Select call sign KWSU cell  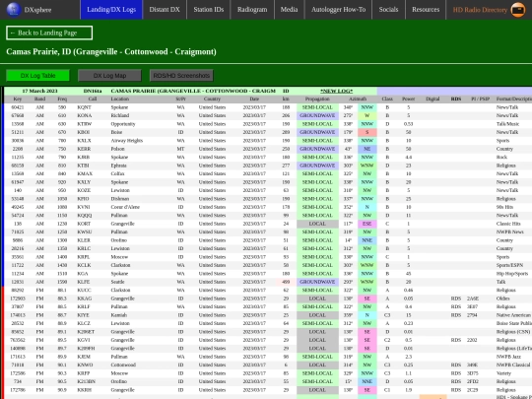click(84, 233)
